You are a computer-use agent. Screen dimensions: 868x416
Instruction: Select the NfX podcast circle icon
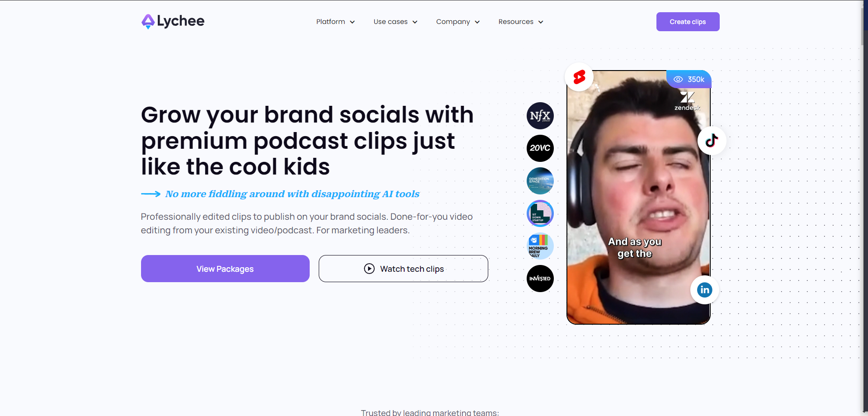coord(540,116)
